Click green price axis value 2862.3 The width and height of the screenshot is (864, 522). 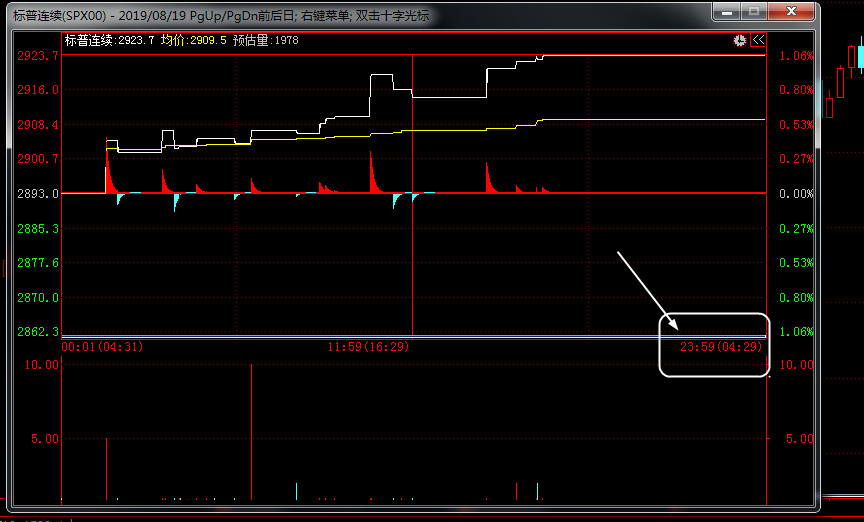coord(37,332)
